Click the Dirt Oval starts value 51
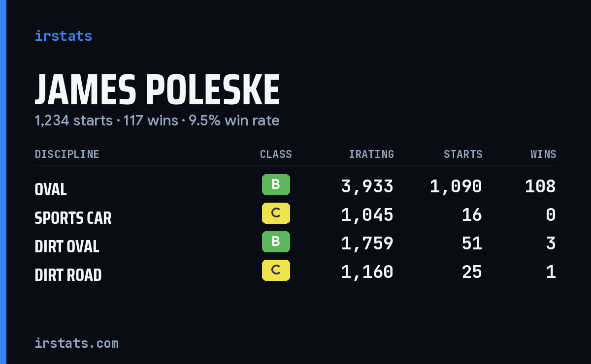The height and width of the screenshot is (364, 591). (x=472, y=243)
